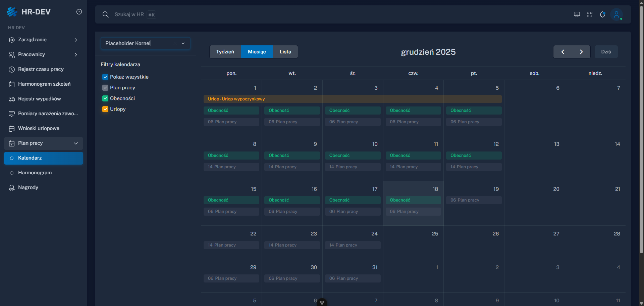Click the Dziś button
Viewport: 644px width, 306px height.
[x=606, y=52]
